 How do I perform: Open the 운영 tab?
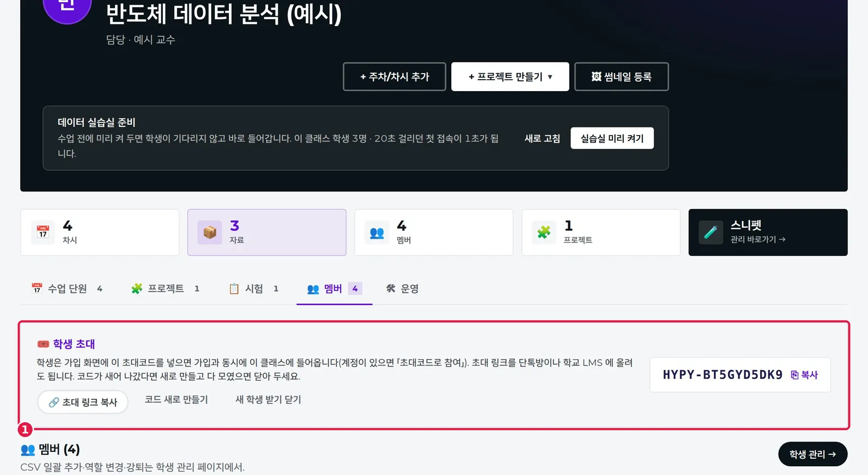(403, 288)
